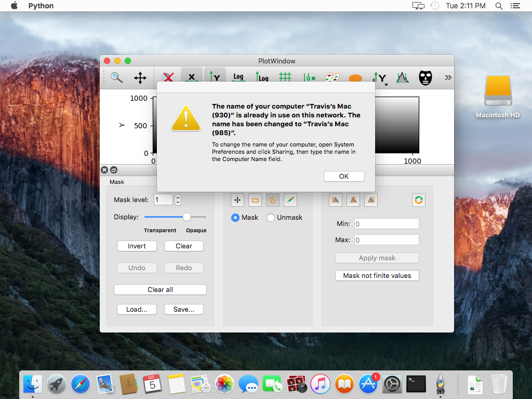
Task: Open the Macintosh HD desktop drive
Action: coord(498,97)
